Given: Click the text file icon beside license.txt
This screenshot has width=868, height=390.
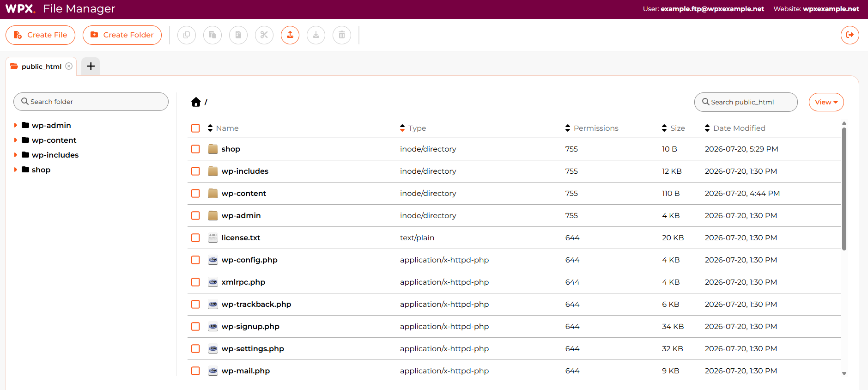Looking at the screenshot, I should 213,238.
